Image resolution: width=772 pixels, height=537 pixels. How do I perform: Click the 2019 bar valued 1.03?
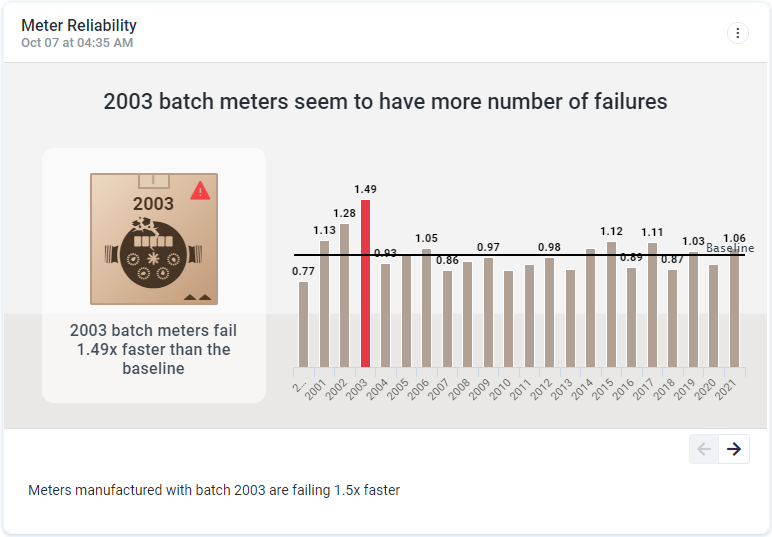click(x=693, y=309)
